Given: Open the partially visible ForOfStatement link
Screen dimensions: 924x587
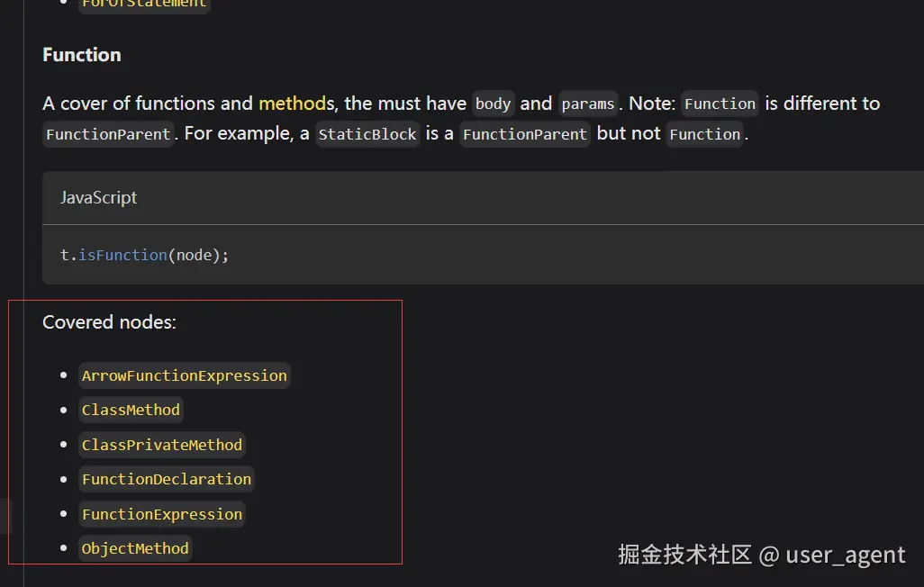Looking at the screenshot, I should point(144,4).
